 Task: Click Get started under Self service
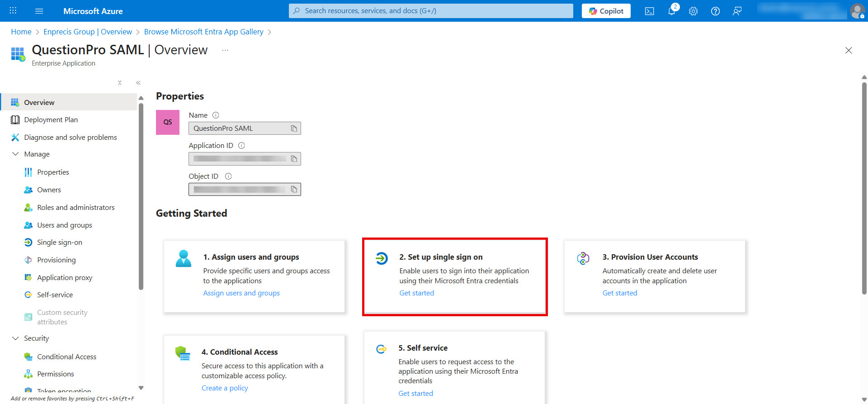coord(415,394)
